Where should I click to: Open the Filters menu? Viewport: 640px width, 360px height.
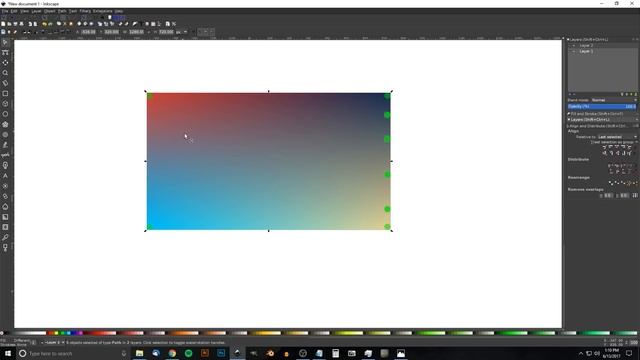click(85, 11)
